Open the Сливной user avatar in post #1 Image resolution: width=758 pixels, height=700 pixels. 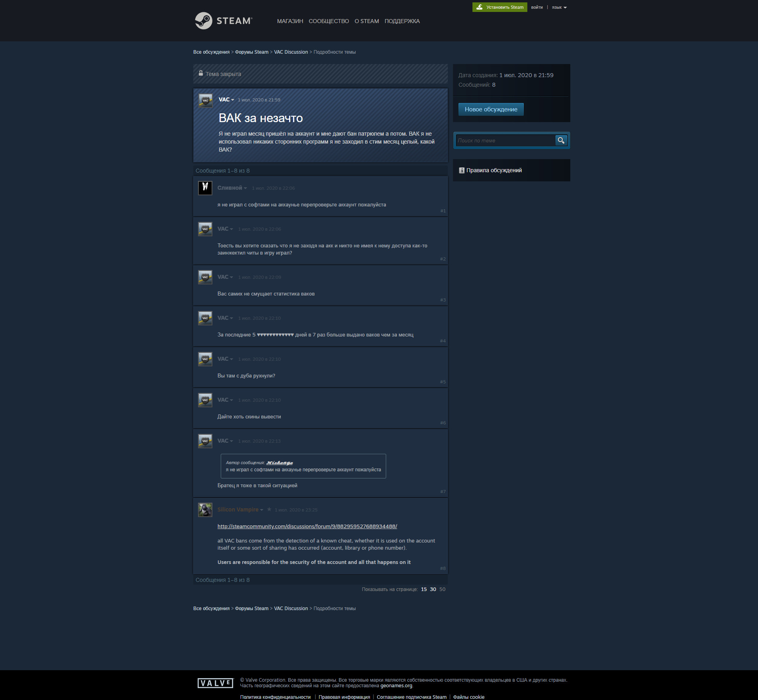tap(205, 188)
